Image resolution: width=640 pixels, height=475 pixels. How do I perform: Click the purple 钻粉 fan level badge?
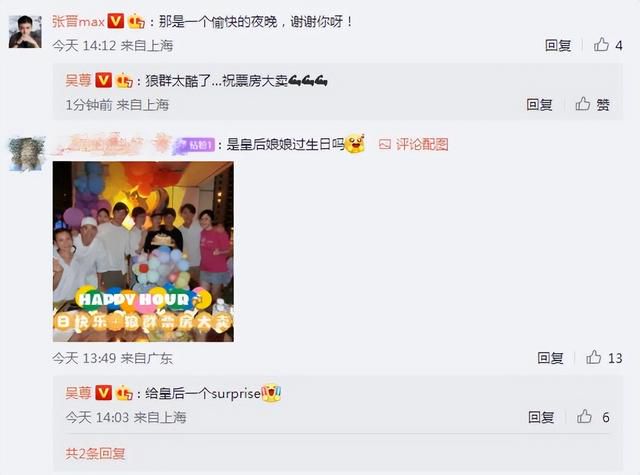pyautogui.click(x=194, y=145)
